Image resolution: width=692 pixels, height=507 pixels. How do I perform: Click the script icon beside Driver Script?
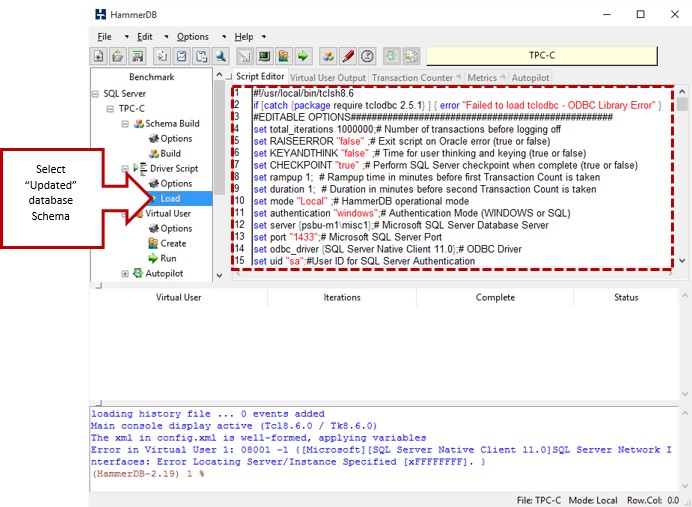pos(142,169)
